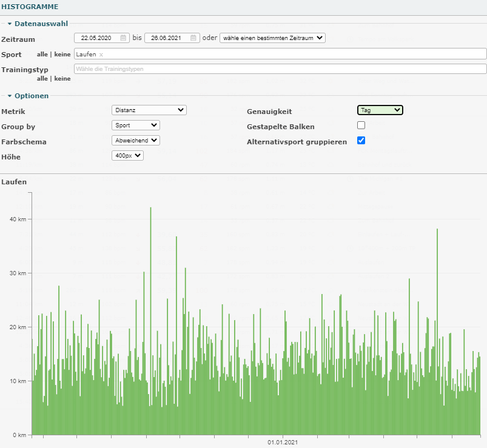The image size is (487, 448).
Task: Open the Genauigkeit dropdown set to Tag
Action: (x=380, y=110)
